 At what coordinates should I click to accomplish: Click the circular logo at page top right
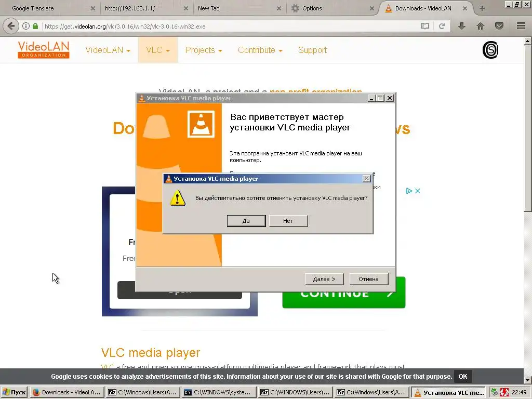[x=490, y=50]
